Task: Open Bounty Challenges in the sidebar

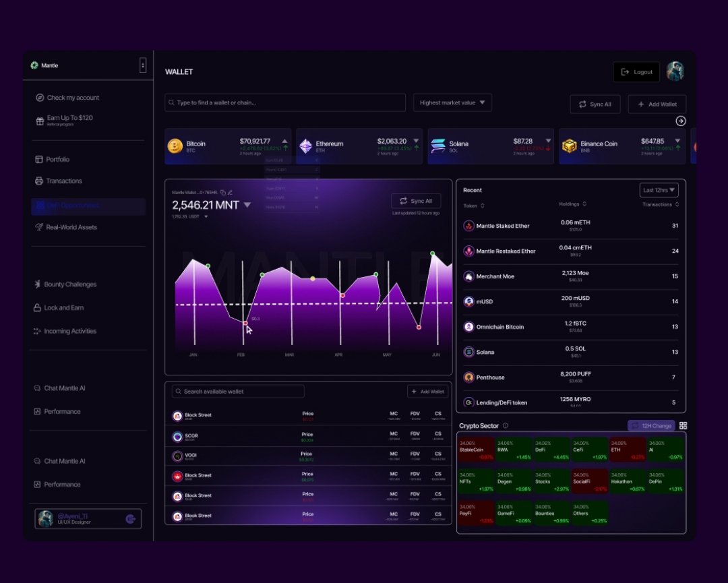Action: pos(65,284)
